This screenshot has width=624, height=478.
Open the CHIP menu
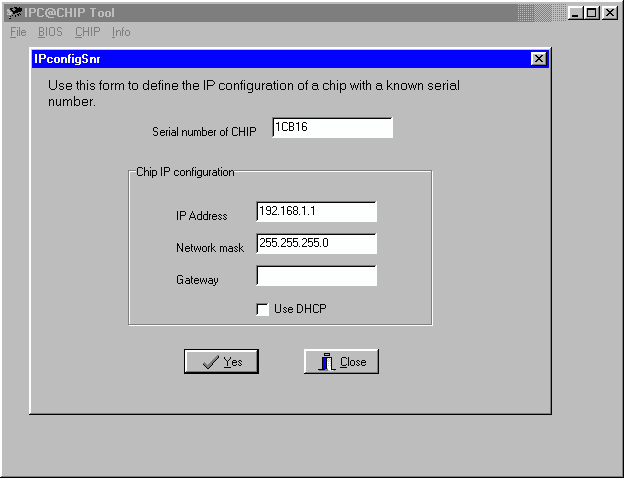coord(88,32)
